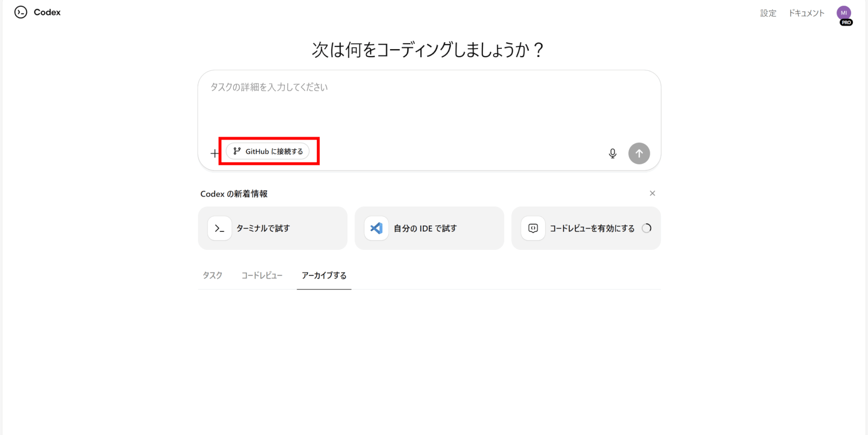The image size is (868, 435).
Task: Click the PRO badge under avatar
Action: click(x=846, y=22)
